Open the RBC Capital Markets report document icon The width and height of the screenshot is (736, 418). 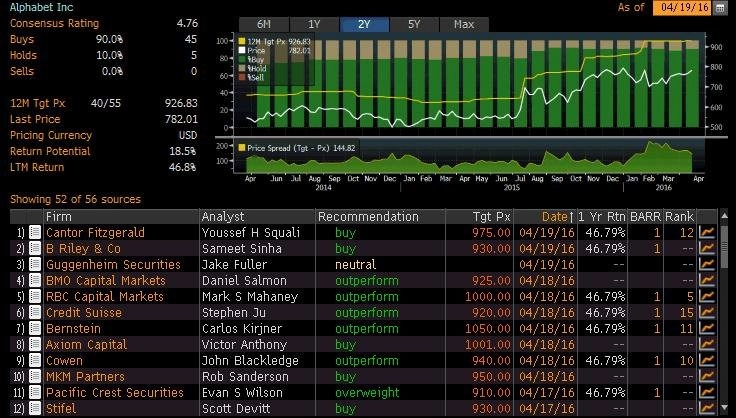point(35,296)
